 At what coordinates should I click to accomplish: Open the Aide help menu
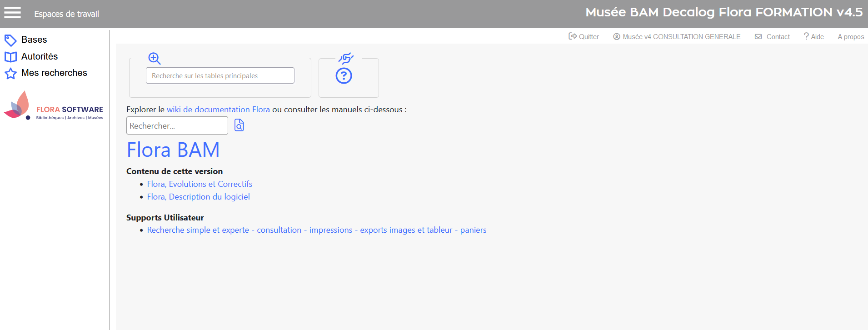(x=813, y=37)
